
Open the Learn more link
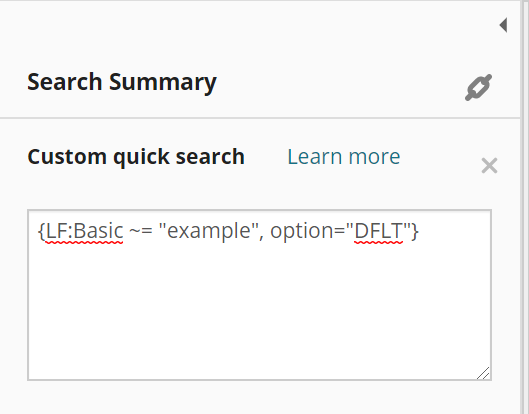pyautogui.click(x=343, y=157)
